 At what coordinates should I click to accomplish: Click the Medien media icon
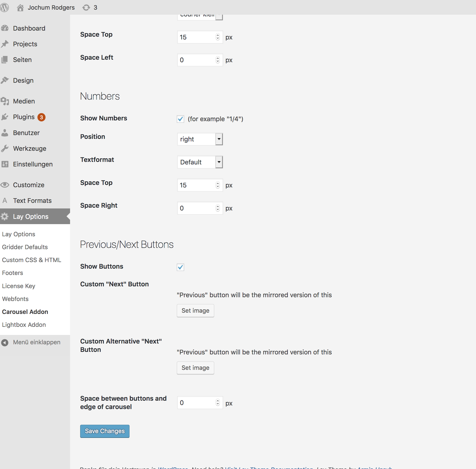click(5, 101)
